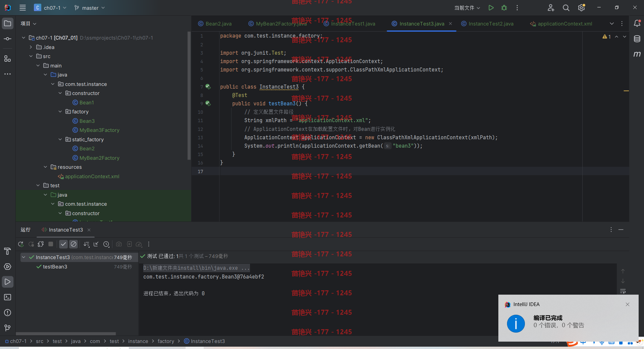644x349 pixels.
Task: Rerun InstanceTest3 tests
Action: 21,244
